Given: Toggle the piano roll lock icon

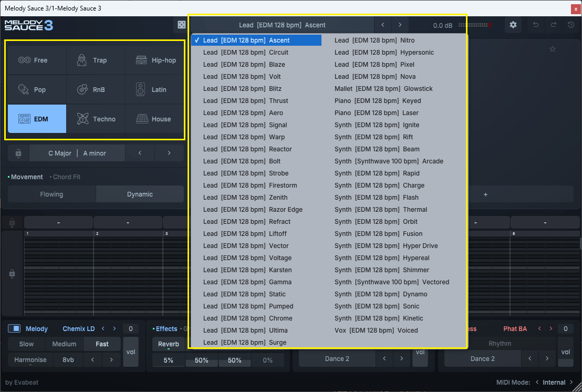Looking at the screenshot, I should [12, 274].
